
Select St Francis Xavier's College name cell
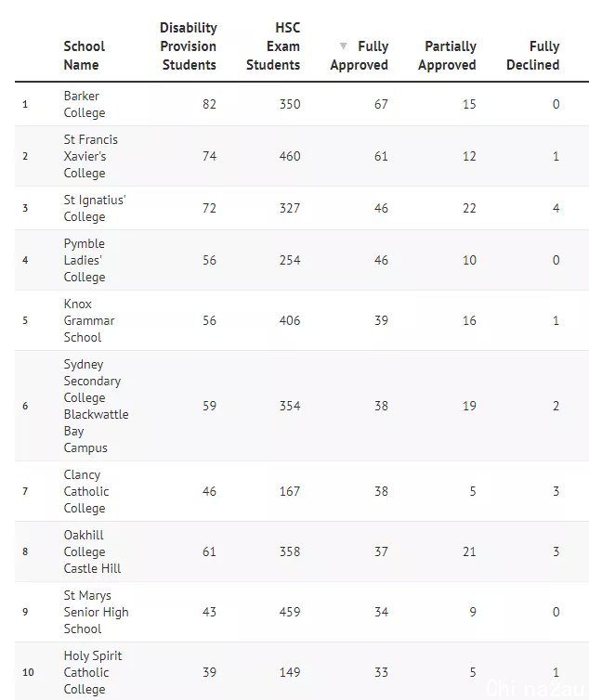[91, 156]
